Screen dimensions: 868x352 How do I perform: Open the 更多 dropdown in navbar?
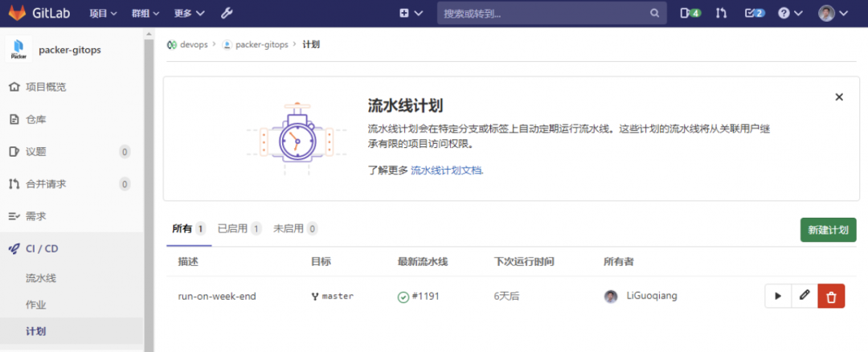(x=189, y=13)
